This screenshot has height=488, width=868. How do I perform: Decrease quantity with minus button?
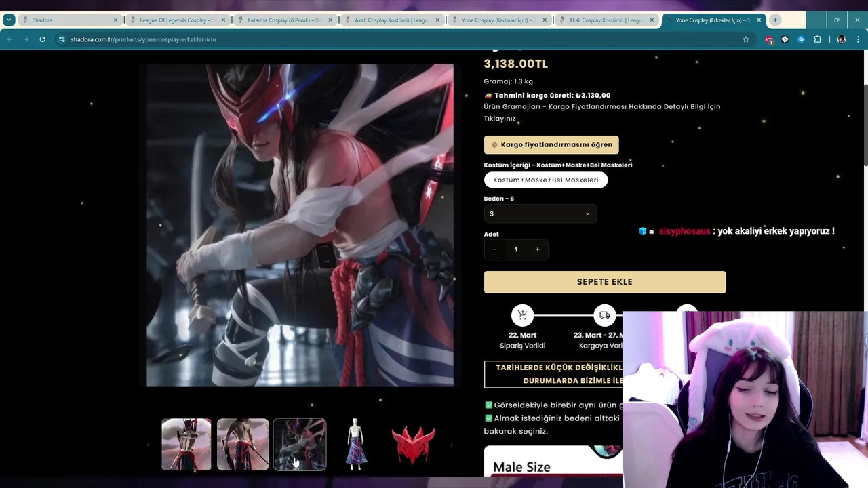[x=494, y=249]
